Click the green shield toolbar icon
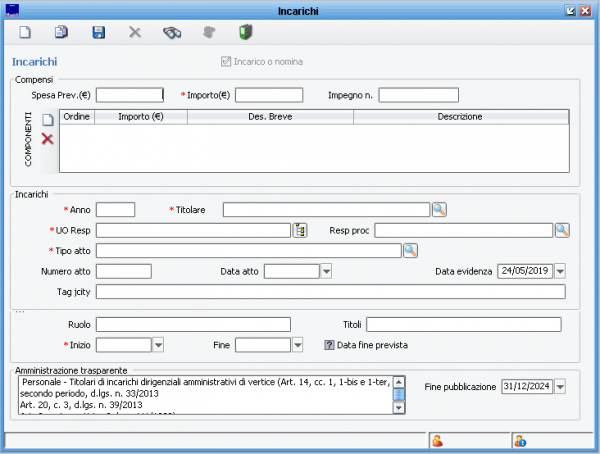 [245, 33]
